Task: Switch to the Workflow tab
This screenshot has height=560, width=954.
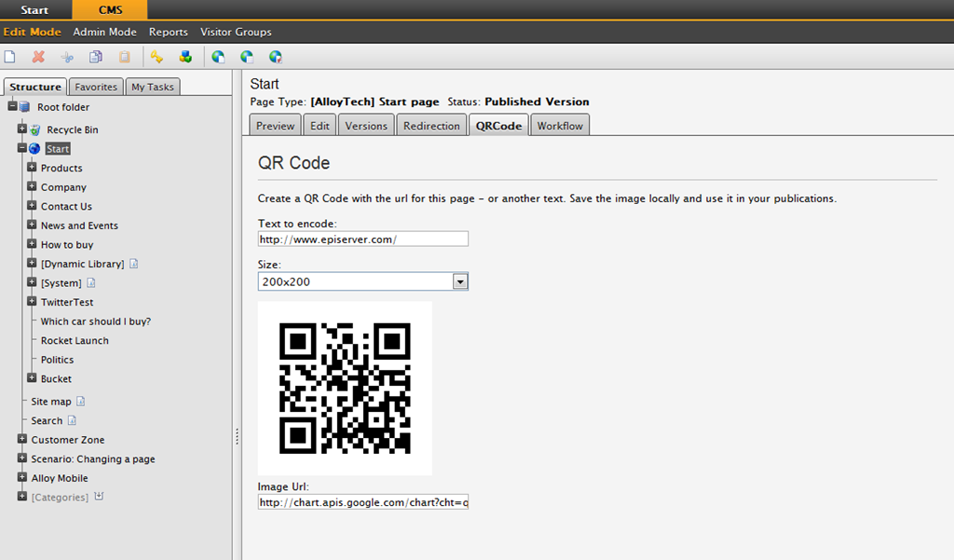Action: pyautogui.click(x=560, y=126)
